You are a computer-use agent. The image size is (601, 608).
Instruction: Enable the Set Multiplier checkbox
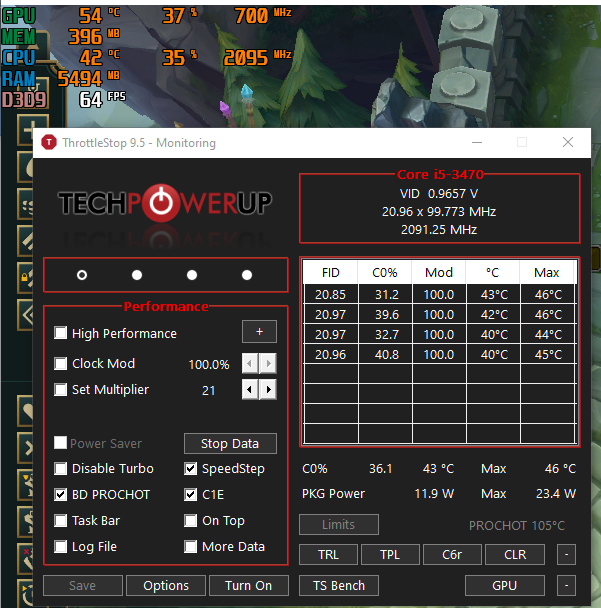click(60, 389)
